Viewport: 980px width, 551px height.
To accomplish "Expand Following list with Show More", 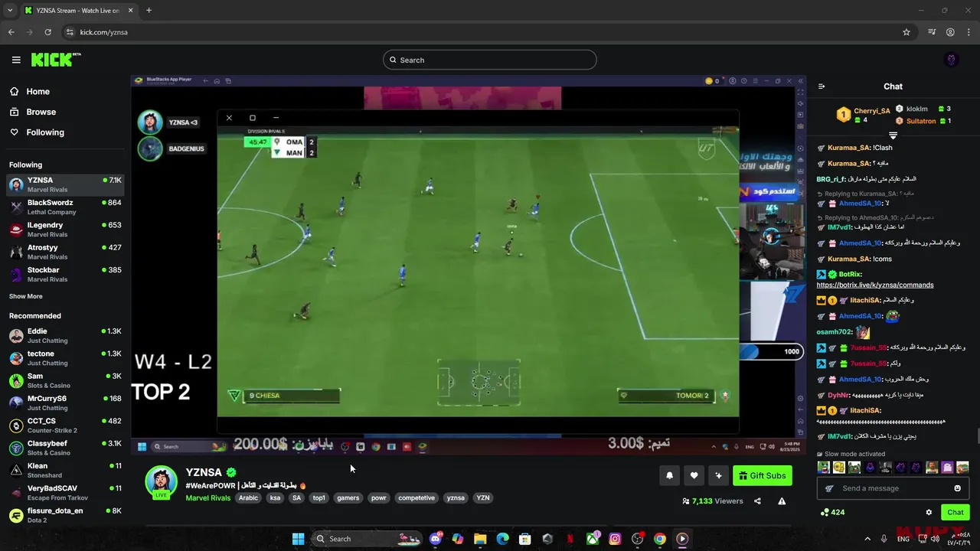I will (26, 296).
